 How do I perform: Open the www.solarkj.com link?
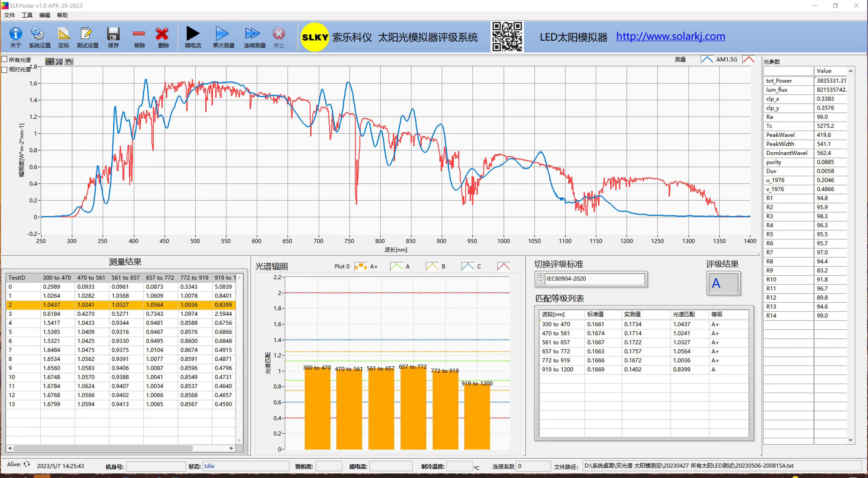click(x=670, y=36)
